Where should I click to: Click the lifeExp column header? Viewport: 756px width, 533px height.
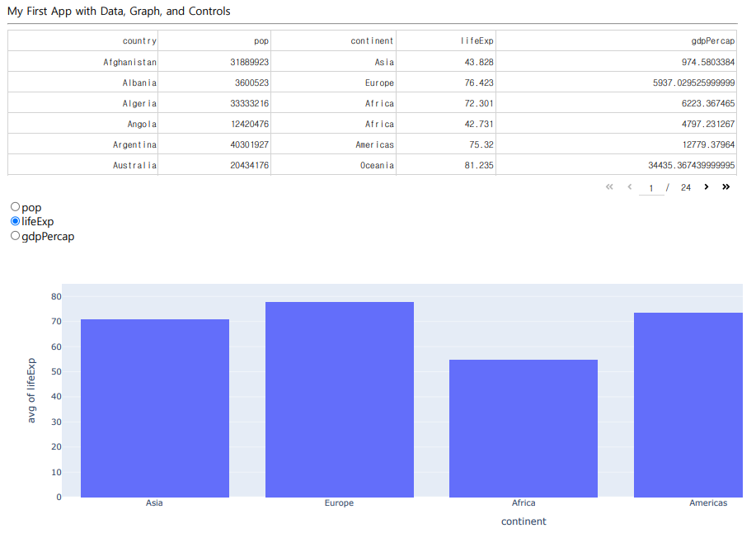click(446, 41)
